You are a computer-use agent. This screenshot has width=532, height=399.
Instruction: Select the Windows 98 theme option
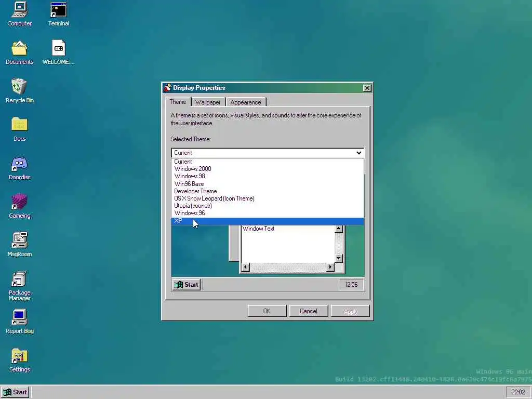tap(268, 176)
